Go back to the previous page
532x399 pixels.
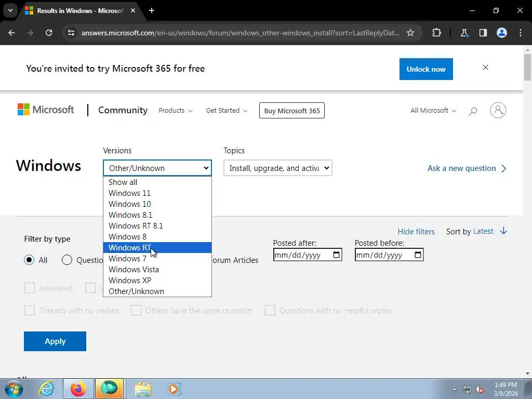point(11,33)
